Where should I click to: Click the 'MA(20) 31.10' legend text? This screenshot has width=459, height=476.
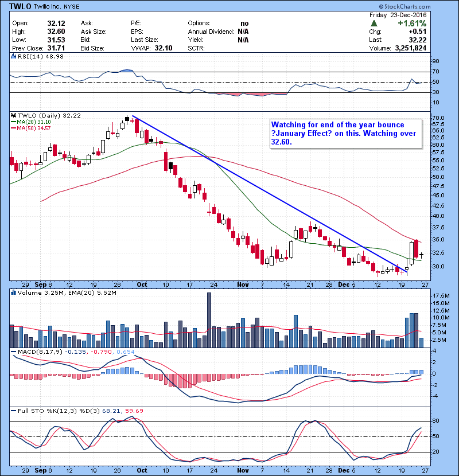[34, 122]
